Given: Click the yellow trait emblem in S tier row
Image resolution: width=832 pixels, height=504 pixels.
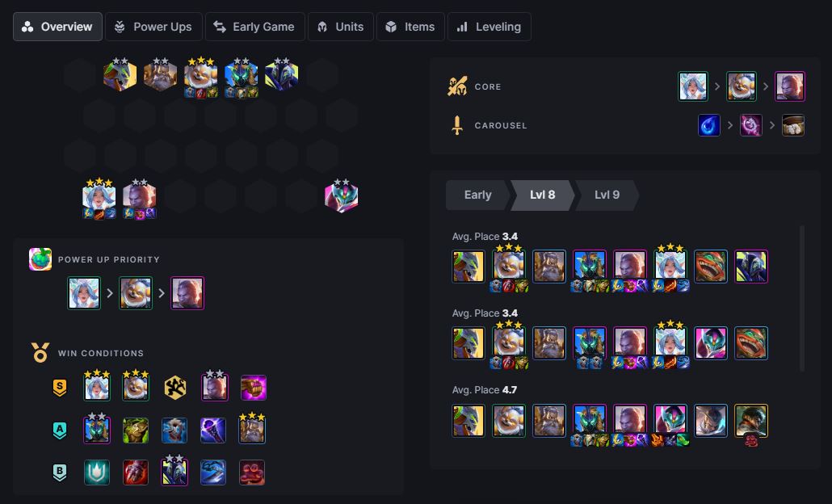Looking at the screenshot, I should pos(175,388).
